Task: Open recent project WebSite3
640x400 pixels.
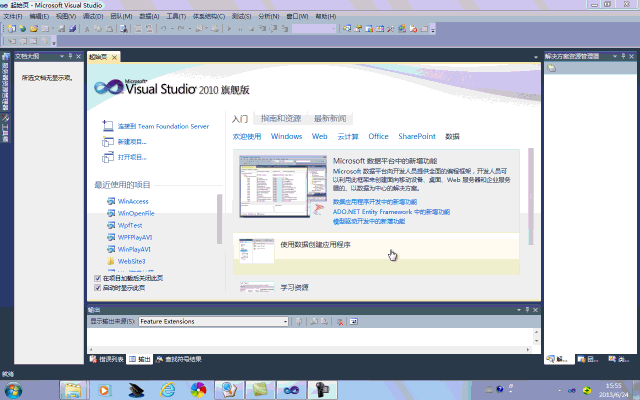Action: (x=131, y=261)
